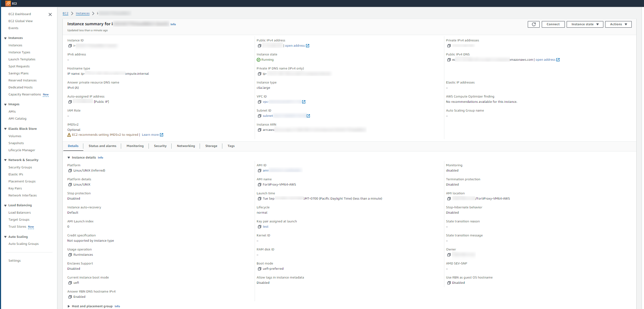Refresh the instance summary

(534, 24)
